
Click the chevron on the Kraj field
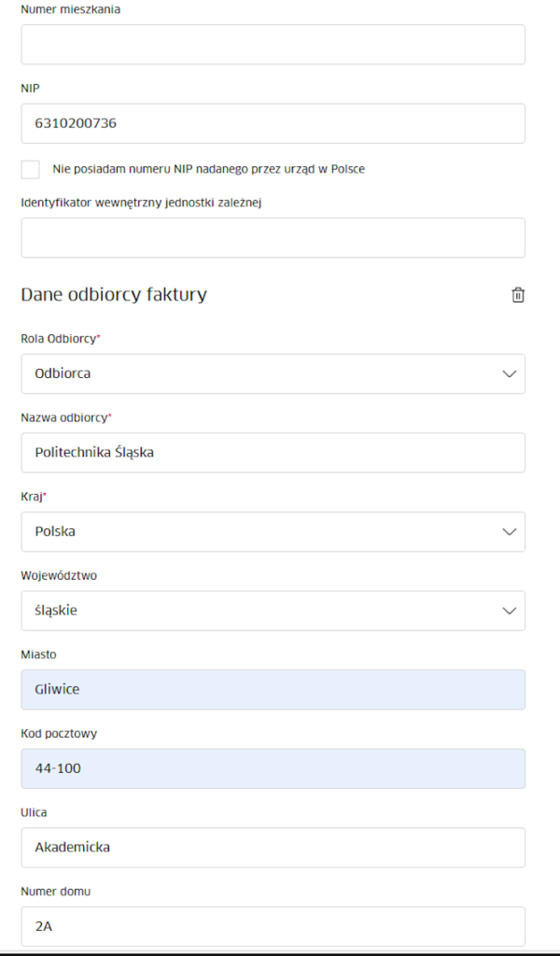509,530
